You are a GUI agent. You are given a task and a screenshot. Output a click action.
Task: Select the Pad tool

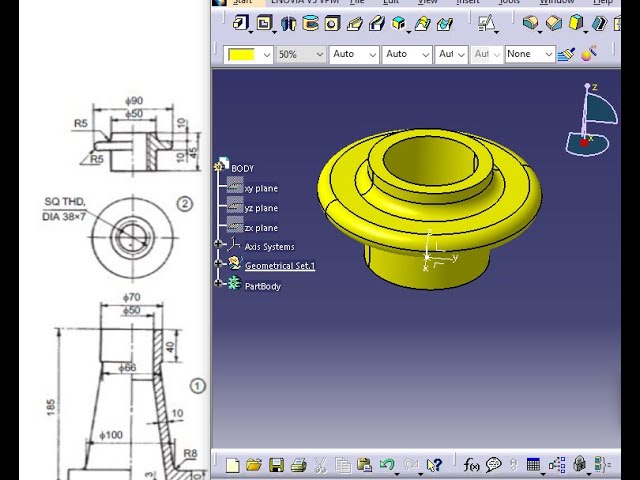click(x=241, y=23)
